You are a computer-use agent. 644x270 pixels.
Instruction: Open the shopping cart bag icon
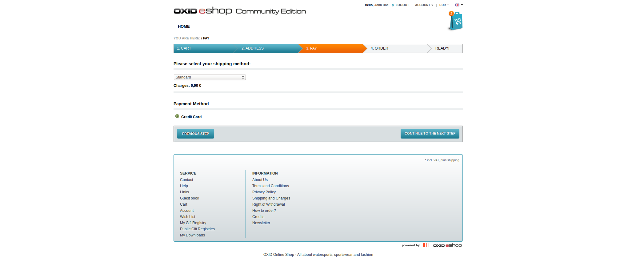[x=456, y=21]
